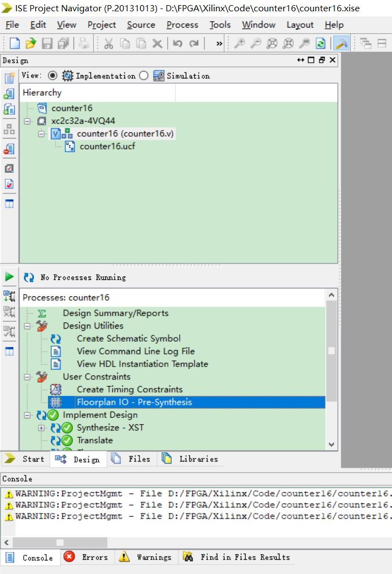Viewport: 392px width, 574px height.
Task: Collapse the Implement Design process group
Action: pyautogui.click(x=28, y=415)
